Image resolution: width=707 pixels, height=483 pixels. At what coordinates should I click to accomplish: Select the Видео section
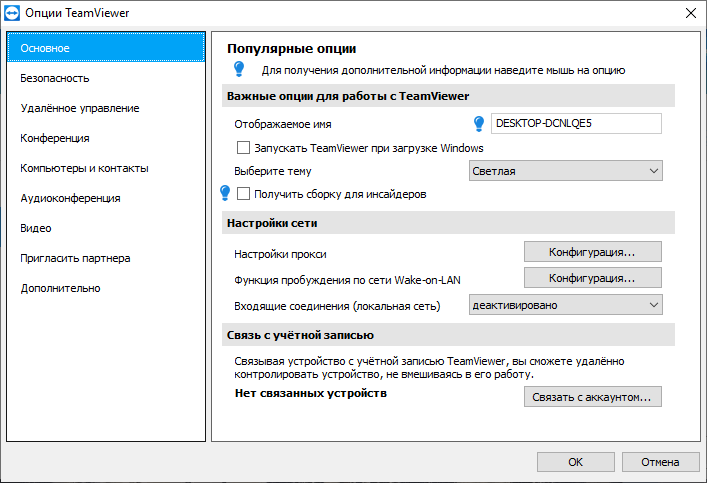36,228
